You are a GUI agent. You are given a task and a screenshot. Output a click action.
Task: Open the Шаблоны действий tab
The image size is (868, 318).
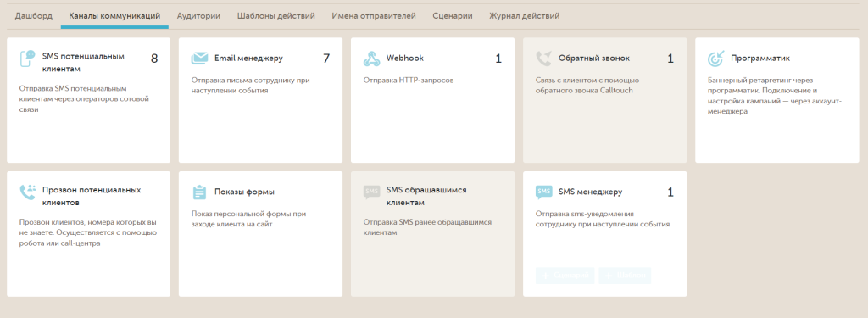coord(276,16)
